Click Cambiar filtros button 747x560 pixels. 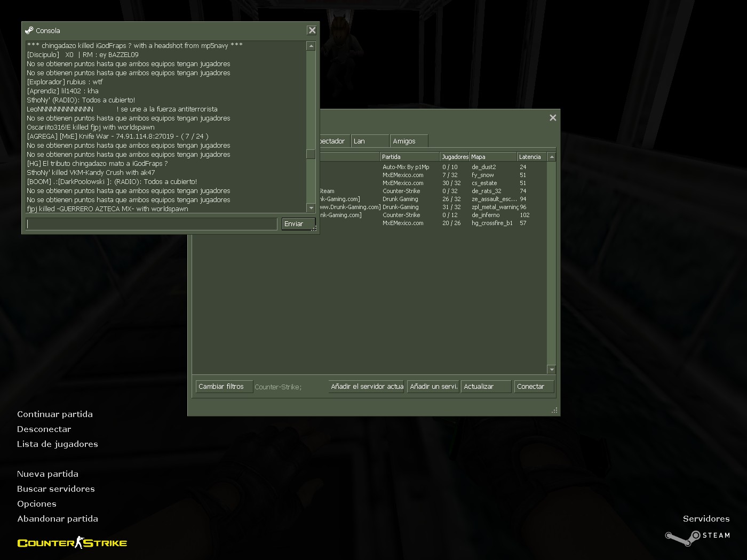(224, 387)
